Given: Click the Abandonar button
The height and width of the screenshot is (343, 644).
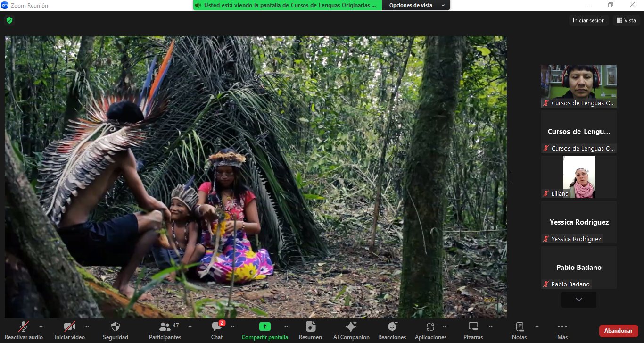Looking at the screenshot, I should pos(618,331).
